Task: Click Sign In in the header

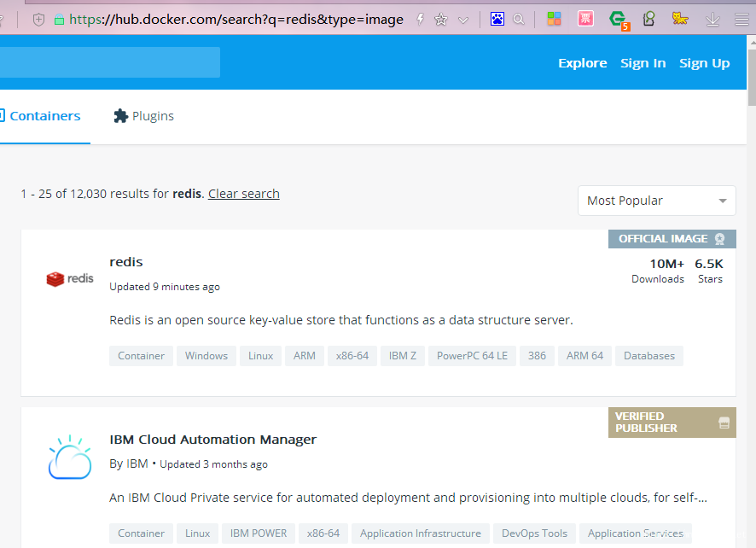Action: (x=643, y=63)
